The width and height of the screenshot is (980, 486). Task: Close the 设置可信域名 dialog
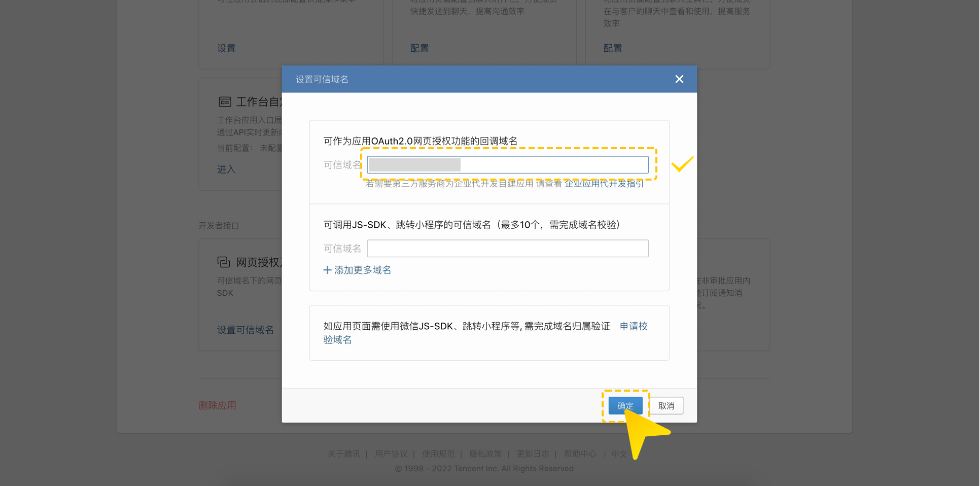[679, 79]
